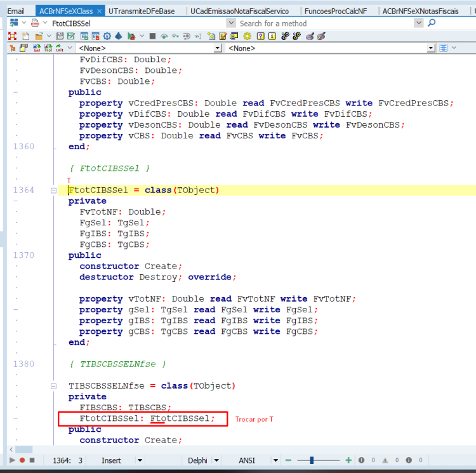Decrease font size with green minus
The image size is (476, 473).
288,460
